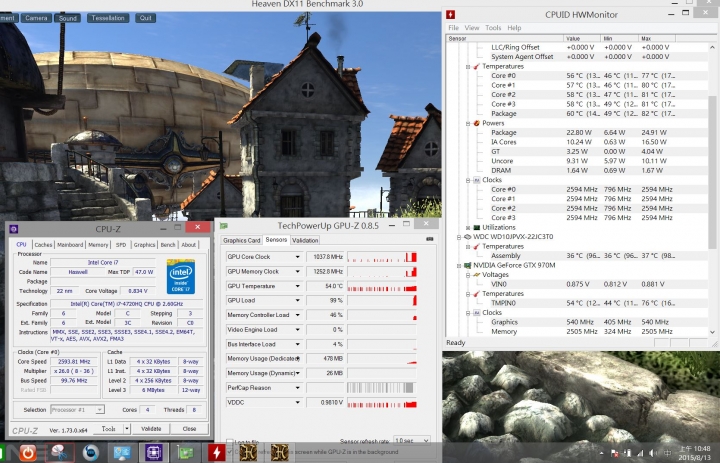720x463 pixels.
Task: Collapse the WDC WD10JPVX-22JC3T0 node
Action: 458,237
